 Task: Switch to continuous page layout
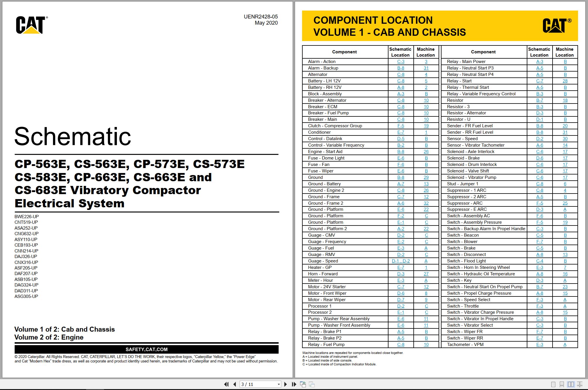click(x=562, y=384)
